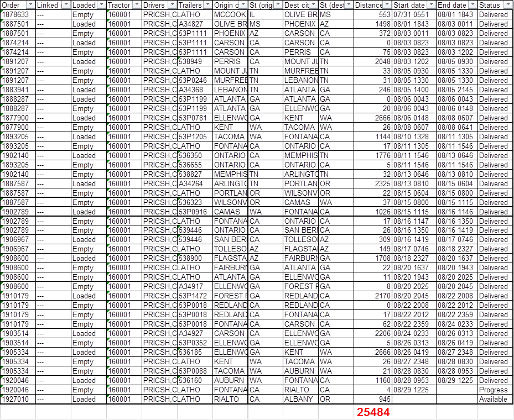
Task: Select distance cell 2048
Action: coord(373,61)
